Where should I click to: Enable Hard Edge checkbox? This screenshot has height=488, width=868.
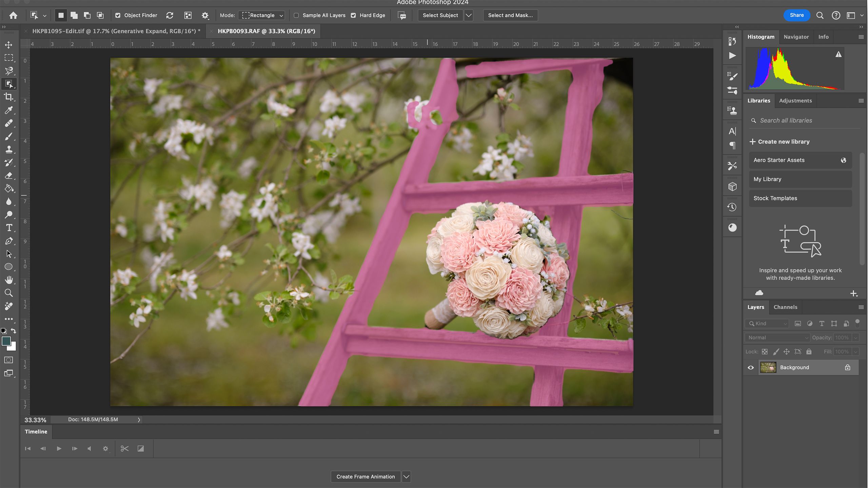coord(353,15)
